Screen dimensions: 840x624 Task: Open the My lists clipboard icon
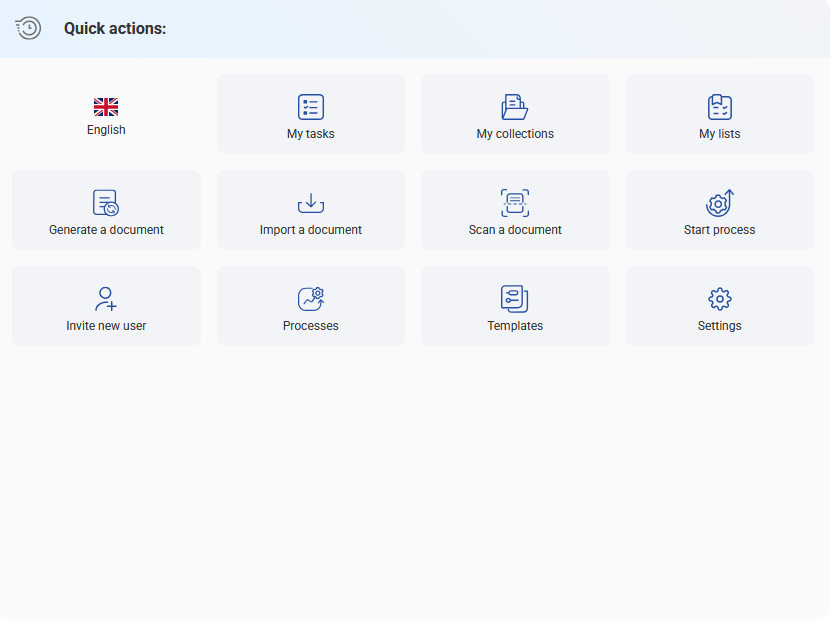[x=719, y=107]
